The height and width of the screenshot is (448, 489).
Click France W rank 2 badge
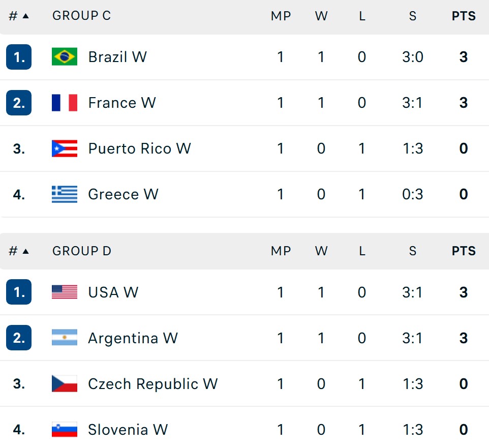pos(19,103)
